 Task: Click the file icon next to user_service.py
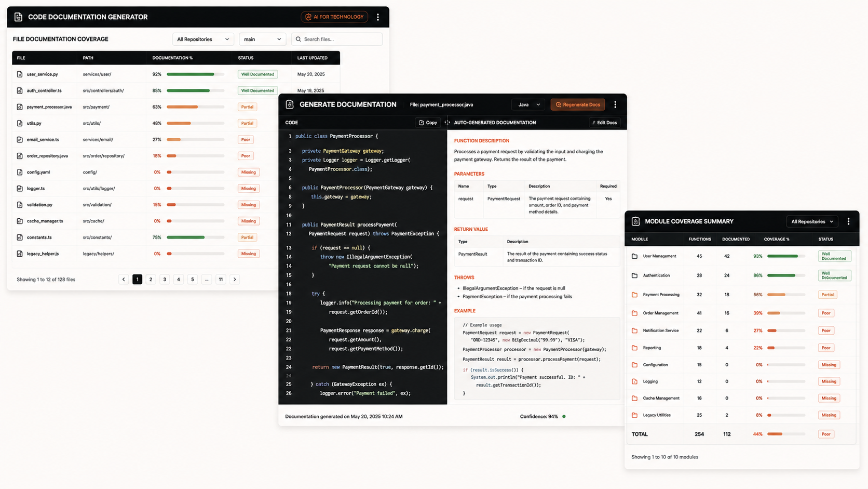(x=20, y=74)
